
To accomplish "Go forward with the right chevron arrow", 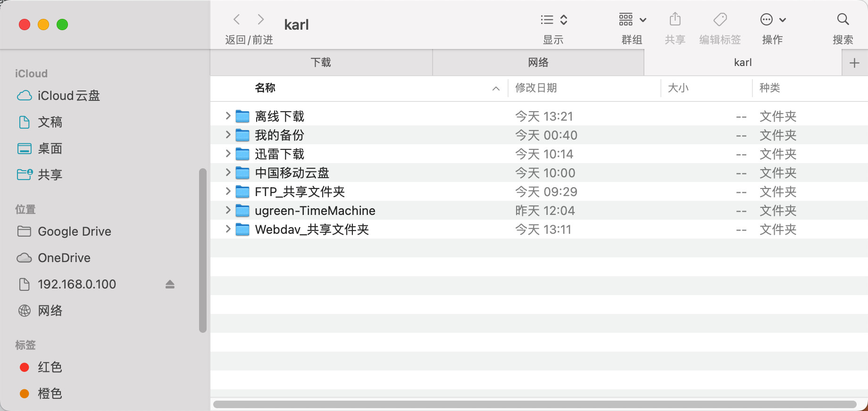I will click(260, 19).
